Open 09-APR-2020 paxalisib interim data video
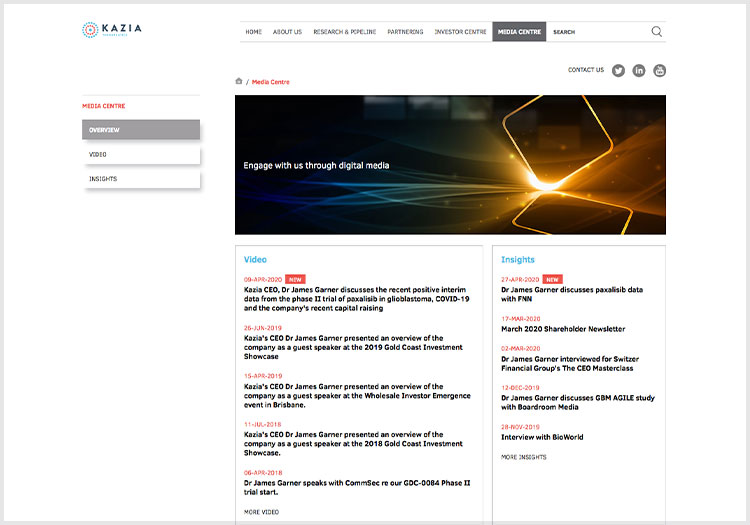Image resolution: width=750 pixels, height=525 pixels. pos(356,299)
